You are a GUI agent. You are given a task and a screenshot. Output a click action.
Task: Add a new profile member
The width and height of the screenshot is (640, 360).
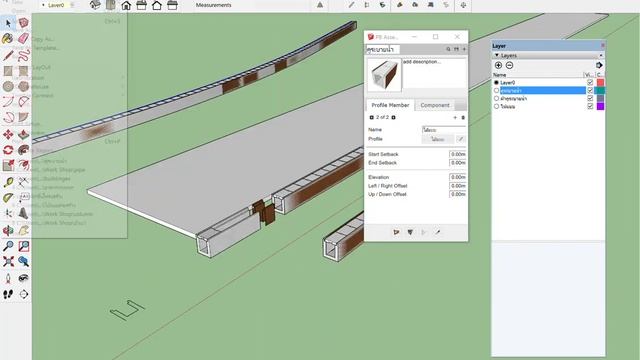[455, 118]
